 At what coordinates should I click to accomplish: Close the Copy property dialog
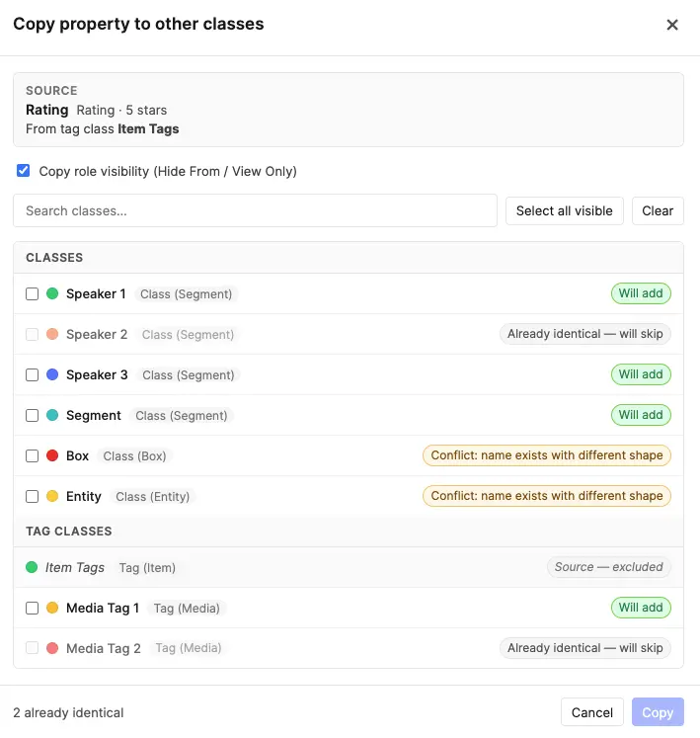672,25
